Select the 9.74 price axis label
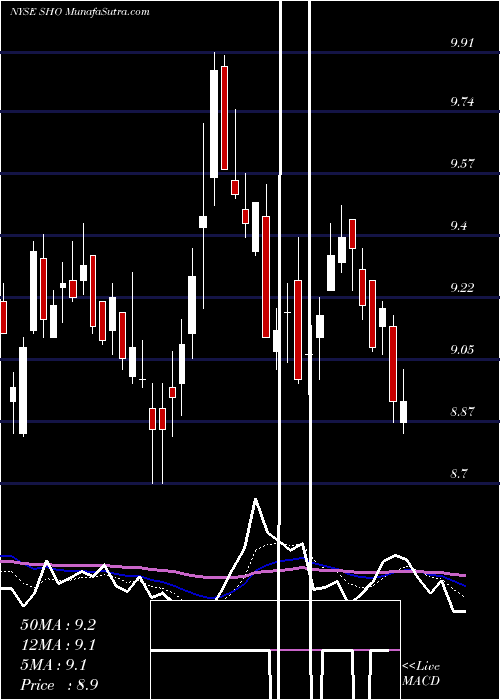500x700 pixels. 462,102
